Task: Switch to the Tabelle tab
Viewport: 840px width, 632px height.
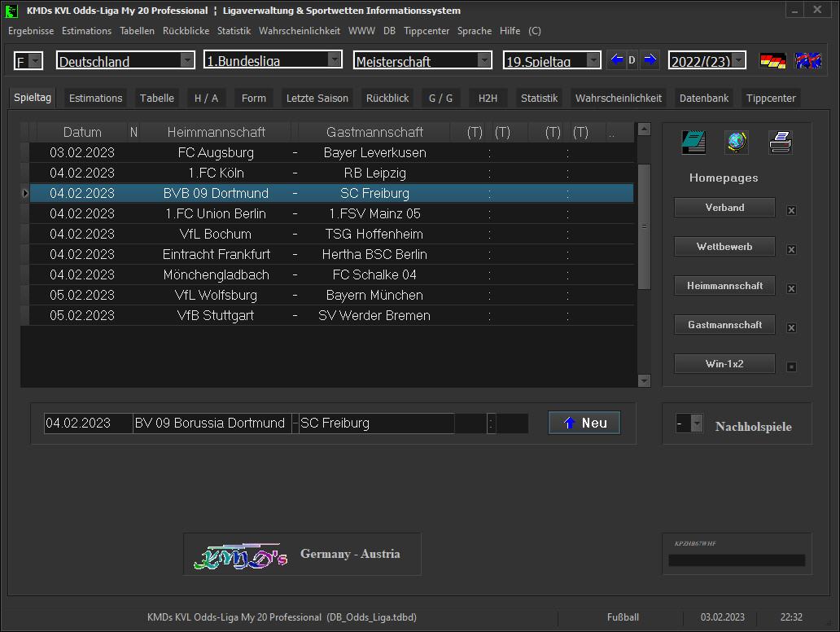Action: point(157,98)
